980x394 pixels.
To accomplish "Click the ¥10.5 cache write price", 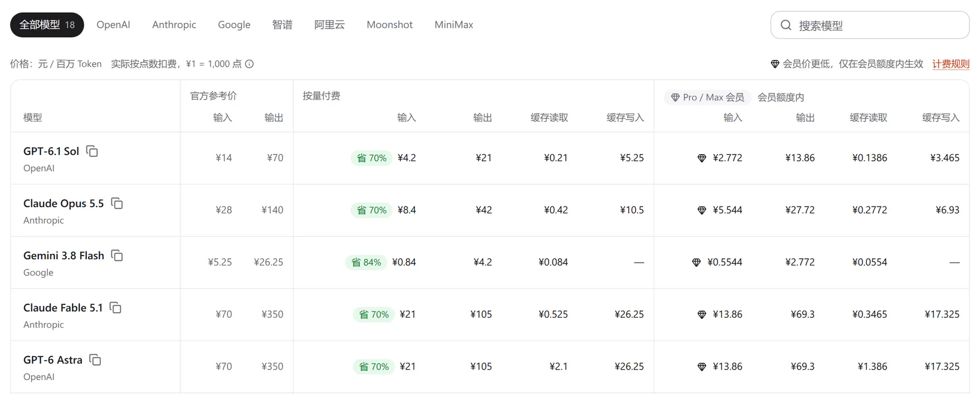I will (x=632, y=210).
